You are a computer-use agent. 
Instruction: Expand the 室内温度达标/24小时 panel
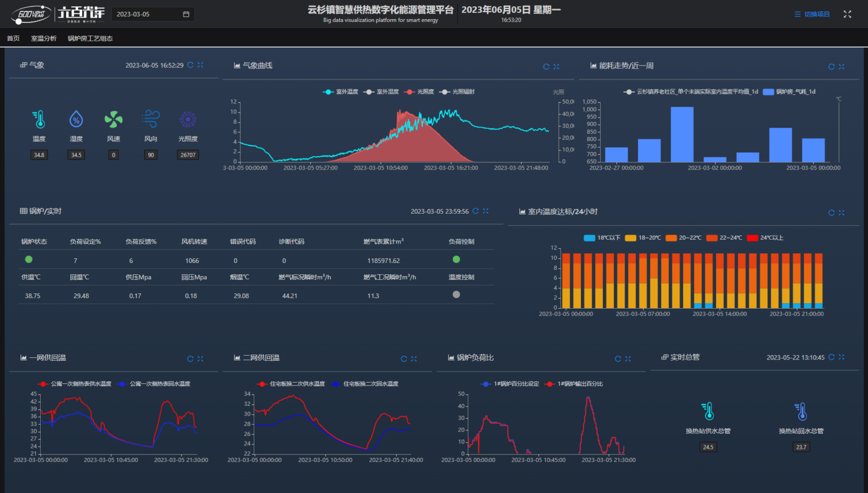[841, 213]
